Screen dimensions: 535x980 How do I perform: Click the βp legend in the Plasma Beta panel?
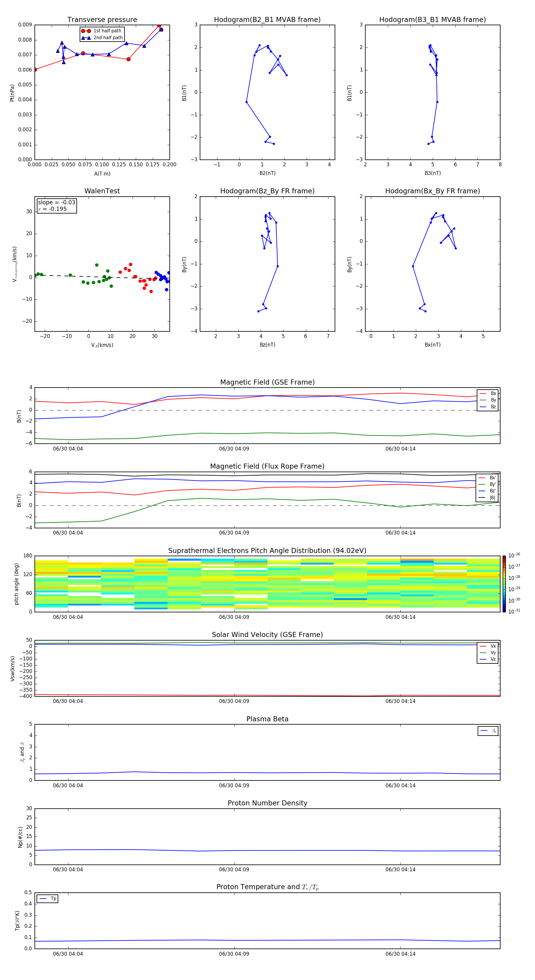[x=488, y=731]
